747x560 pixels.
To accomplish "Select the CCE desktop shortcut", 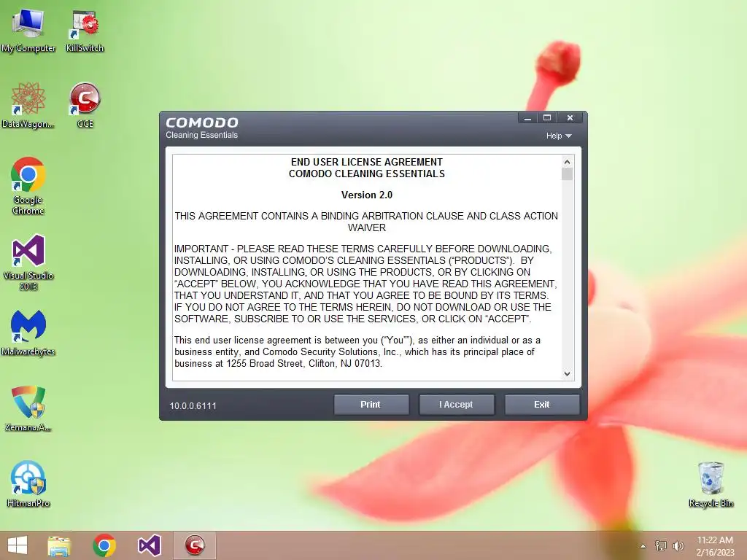I will [x=85, y=106].
